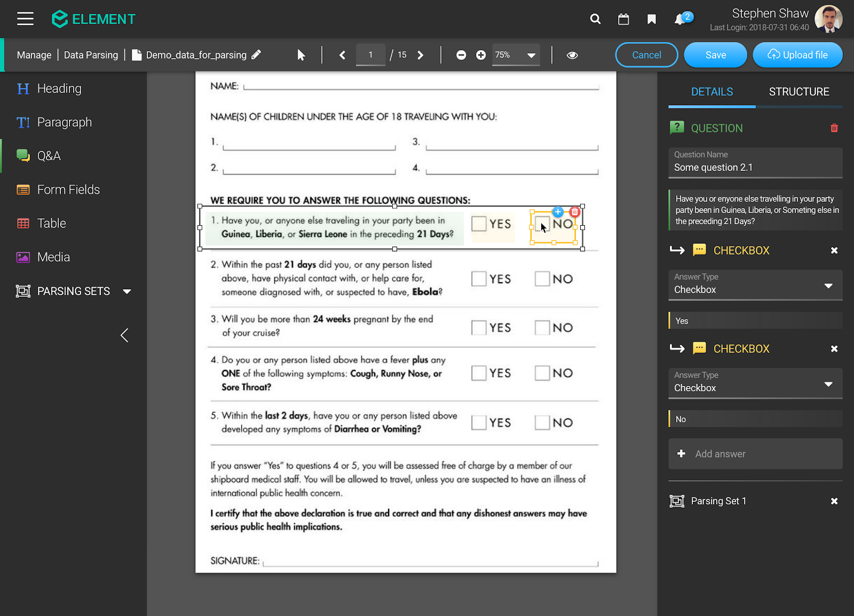Click the search magnifier icon
Viewport: 854px width, 616px height.
[595, 19]
